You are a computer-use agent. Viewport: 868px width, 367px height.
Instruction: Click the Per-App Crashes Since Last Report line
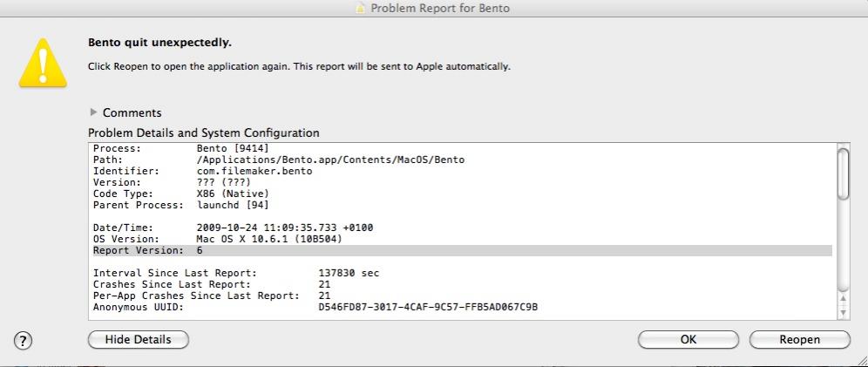[x=212, y=296]
